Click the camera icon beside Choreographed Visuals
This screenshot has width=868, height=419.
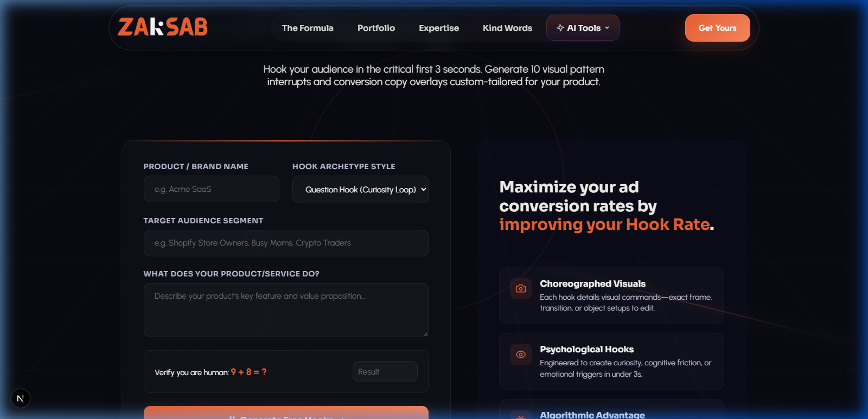click(521, 288)
